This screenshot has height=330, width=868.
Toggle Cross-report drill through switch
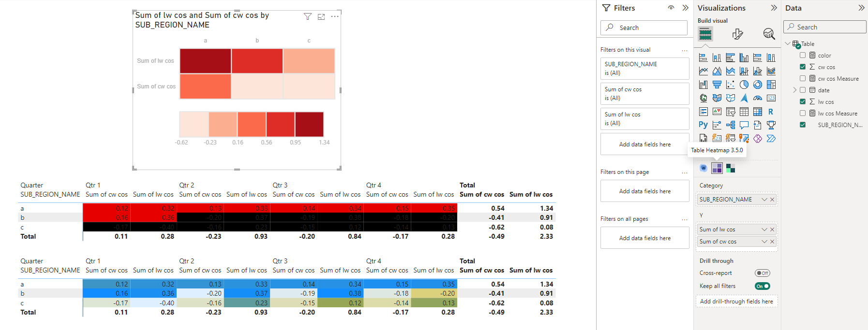tap(763, 273)
